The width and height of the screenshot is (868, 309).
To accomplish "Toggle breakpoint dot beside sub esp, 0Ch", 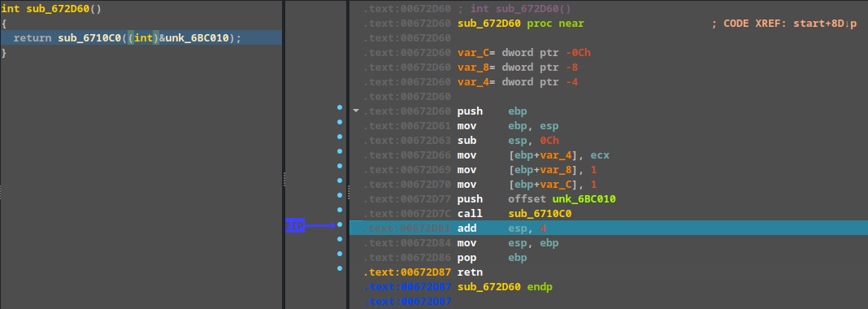I will pyautogui.click(x=340, y=137).
